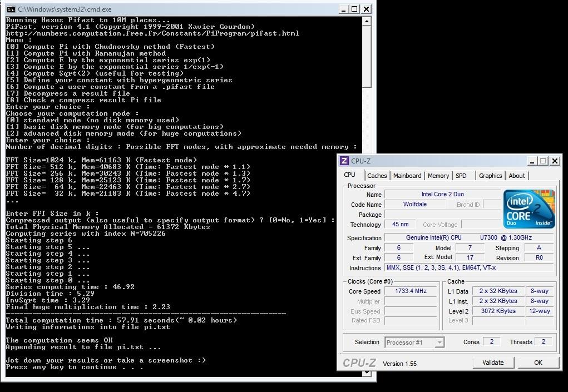Click the cmd window vertical scrollbar thumb
This screenshot has height=392, width=568.
coord(367,57)
